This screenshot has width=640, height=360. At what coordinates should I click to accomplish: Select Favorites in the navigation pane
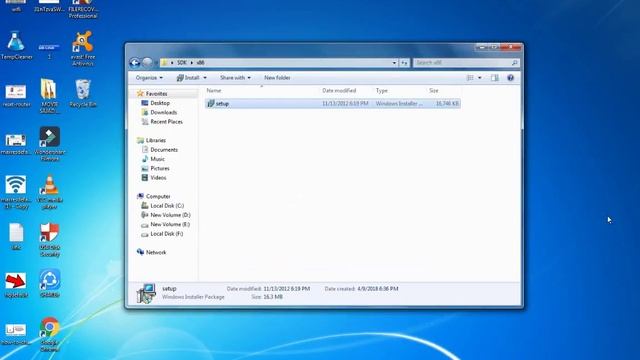pos(156,93)
